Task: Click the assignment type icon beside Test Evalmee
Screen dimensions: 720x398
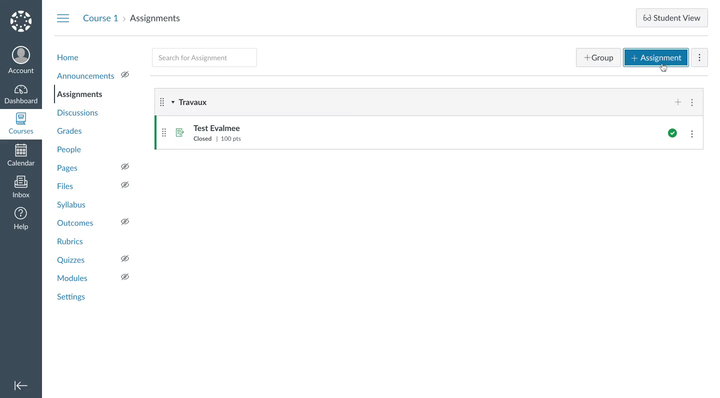Action: click(180, 132)
